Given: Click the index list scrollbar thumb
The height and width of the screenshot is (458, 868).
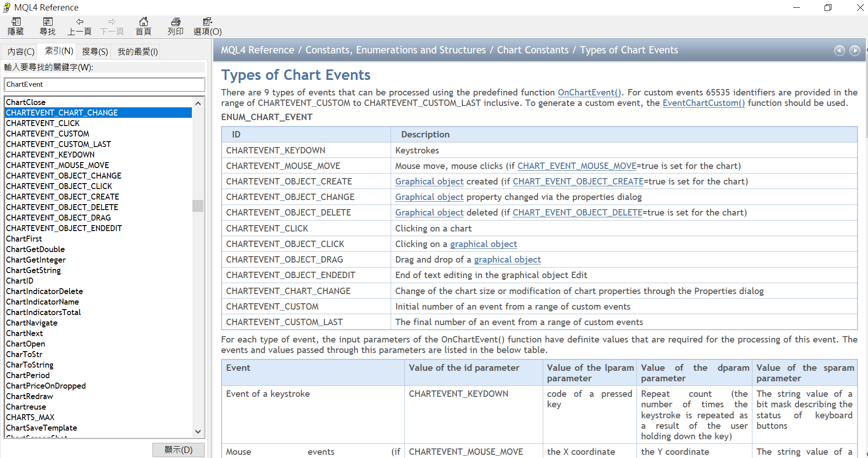Looking at the screenshot, I should (198, 206).
